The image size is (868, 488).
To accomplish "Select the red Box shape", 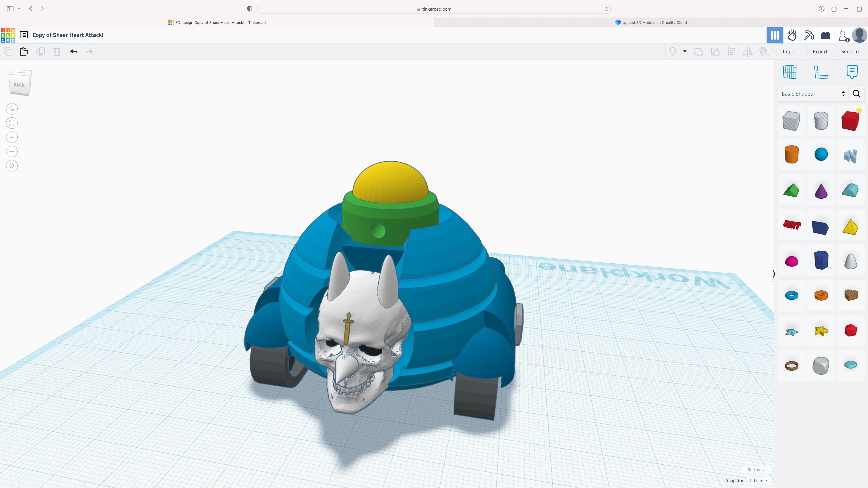I will [x=851, y=121].
